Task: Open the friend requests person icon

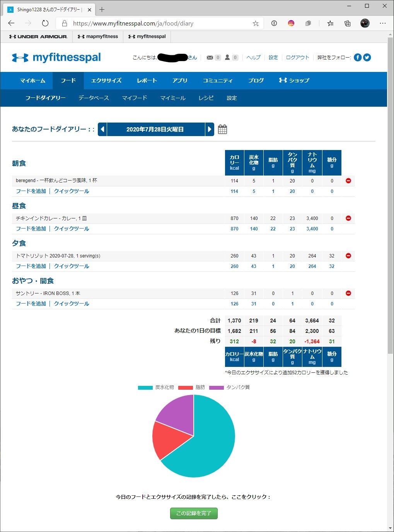Action: tap(227, 57)
